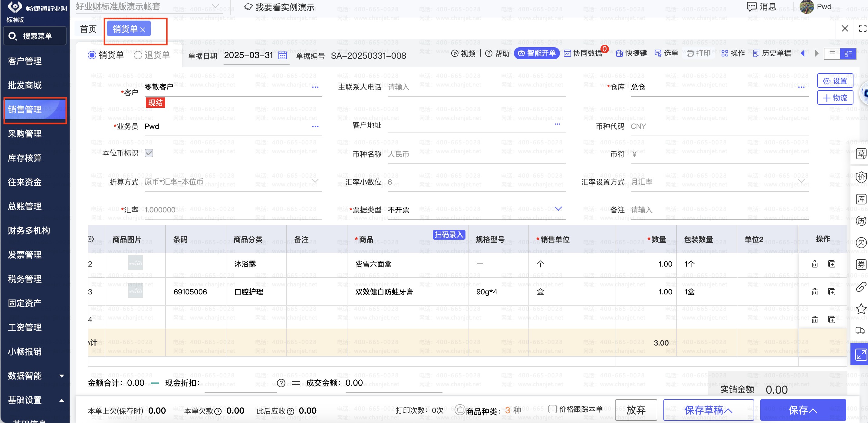The height and width of the screenshot is (423, 868).
Task: Open the 折算方式 dropdown
Action: tap(315, 181)
